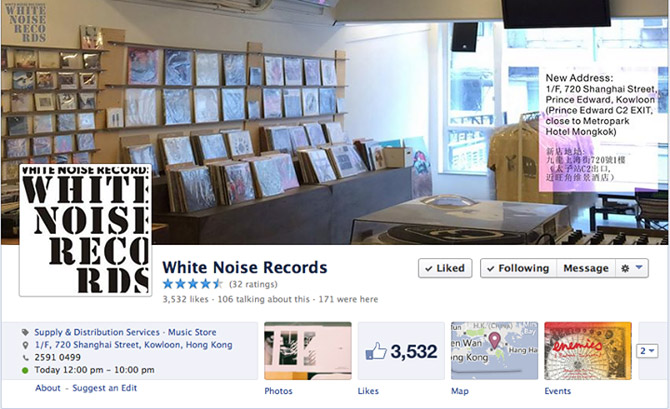Toggle the Liked button off
Screen dimensions: 670x409
[445, 268]
